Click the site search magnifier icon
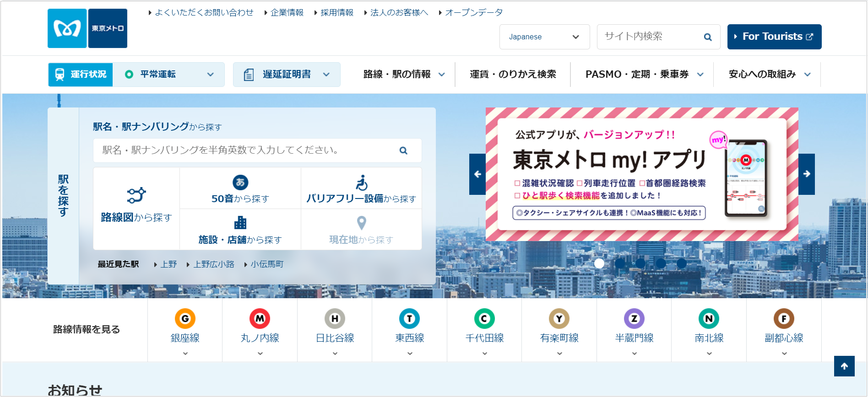Viewport: 868px width, 397px height. tap(708, 37)
